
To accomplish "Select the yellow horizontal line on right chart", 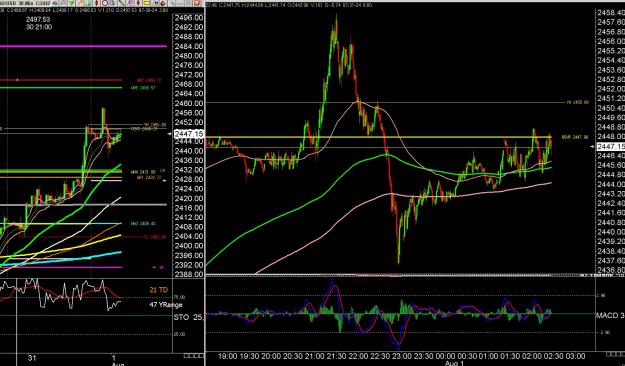I will (379, 137).
